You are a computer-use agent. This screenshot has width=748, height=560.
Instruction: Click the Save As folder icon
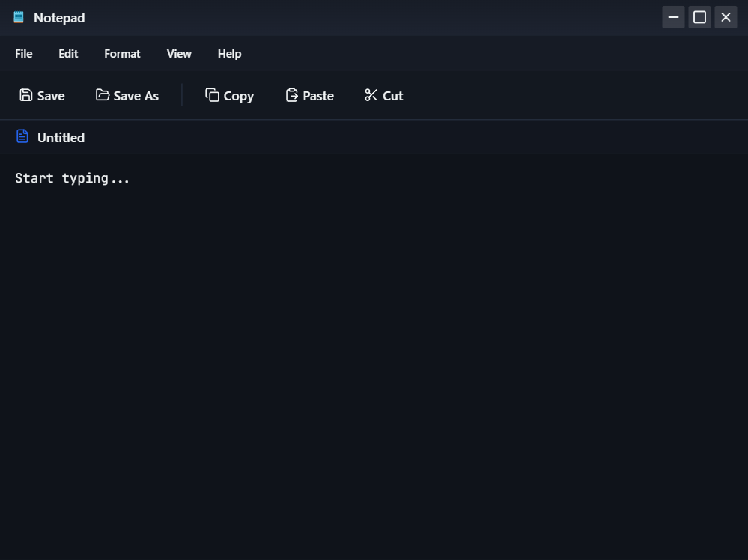(103, 94)
